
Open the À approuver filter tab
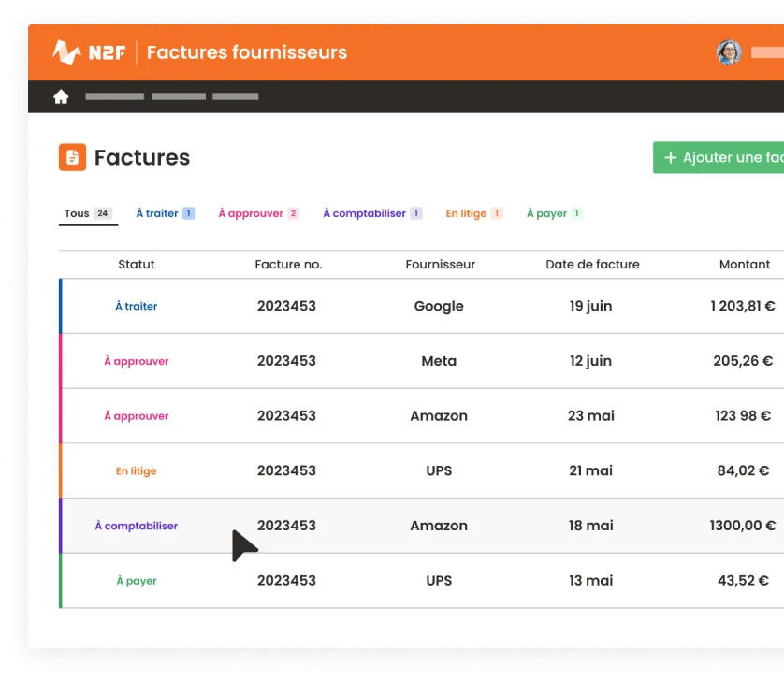coord(253,213)
